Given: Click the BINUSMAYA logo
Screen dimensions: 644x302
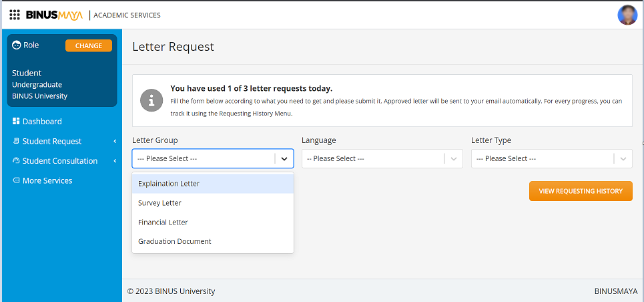Looking at the screenshot, I should click(54, 15).
